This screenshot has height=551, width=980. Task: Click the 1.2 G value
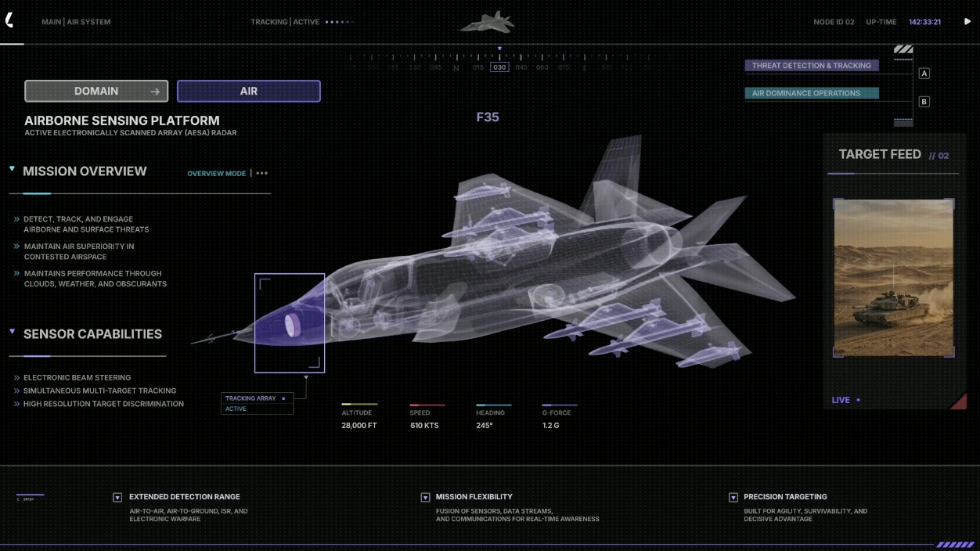551,426
